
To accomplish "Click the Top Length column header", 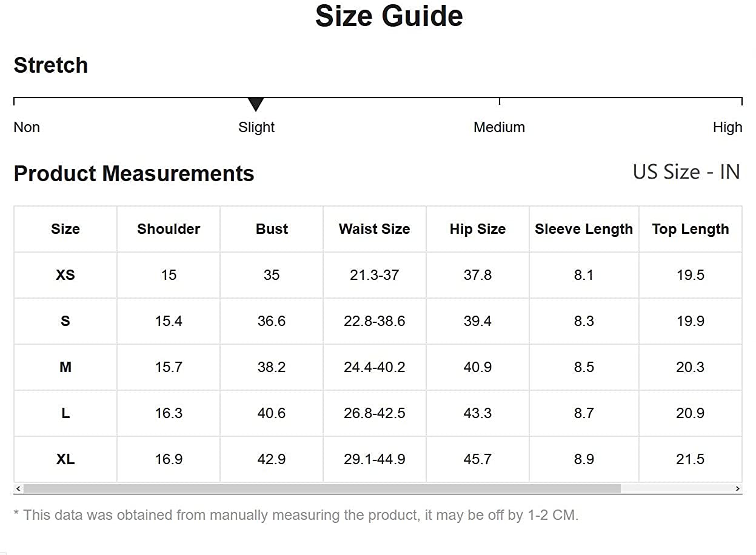I will pos(691,229).
